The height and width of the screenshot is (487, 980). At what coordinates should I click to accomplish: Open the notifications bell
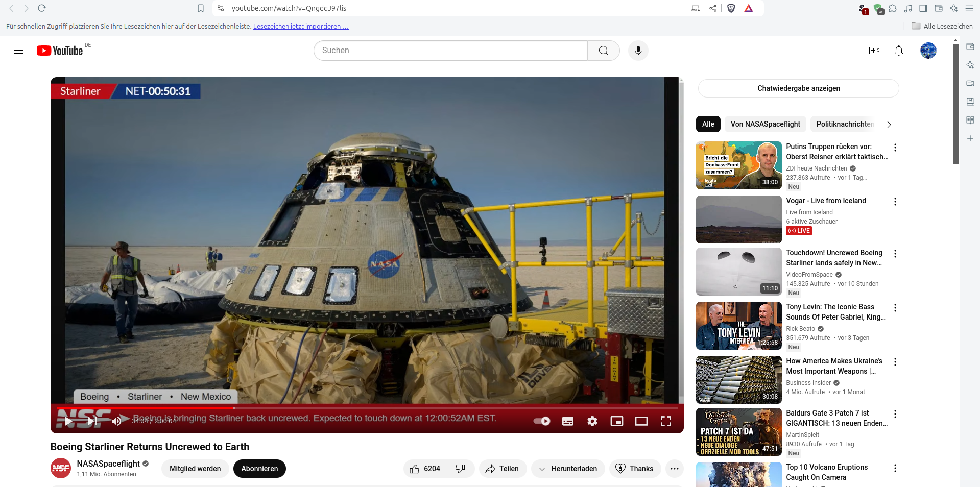(x=899, y=51)
